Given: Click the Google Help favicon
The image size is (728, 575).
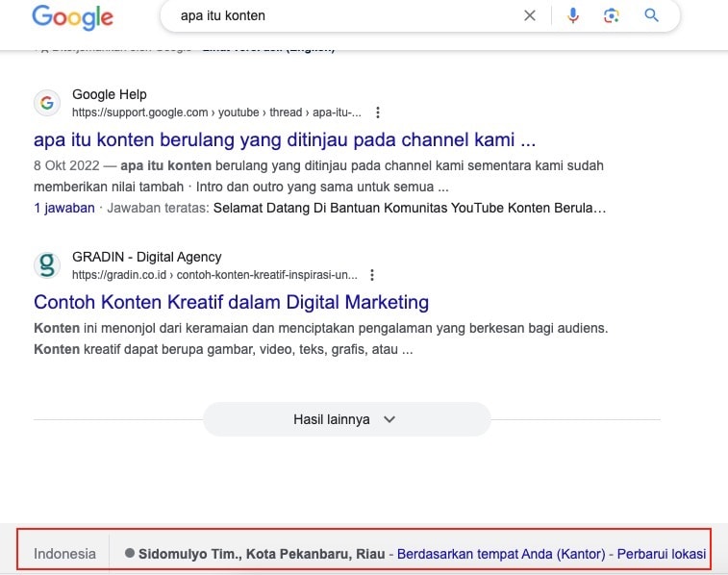Looking at the screenshot, I should click(47, 103).
